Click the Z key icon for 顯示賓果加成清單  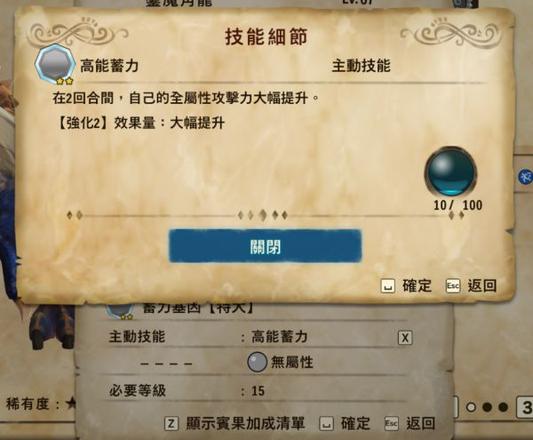(x=171, y=424)
